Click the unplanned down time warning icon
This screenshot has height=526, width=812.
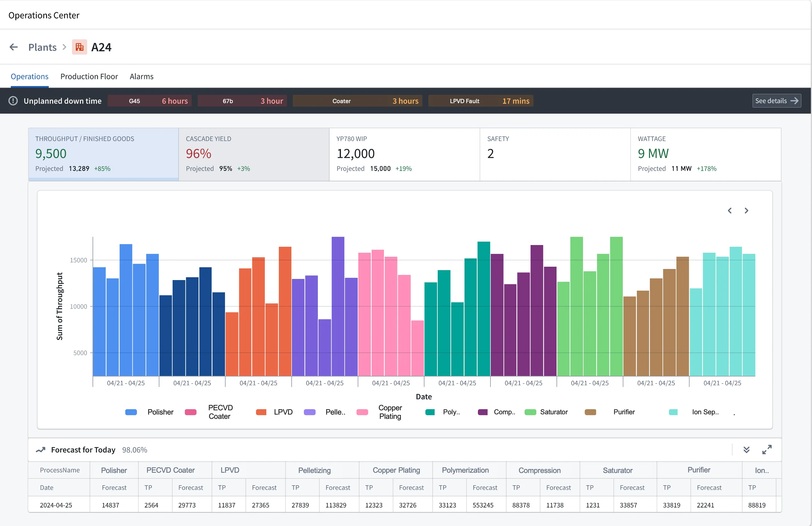[13, 101]
